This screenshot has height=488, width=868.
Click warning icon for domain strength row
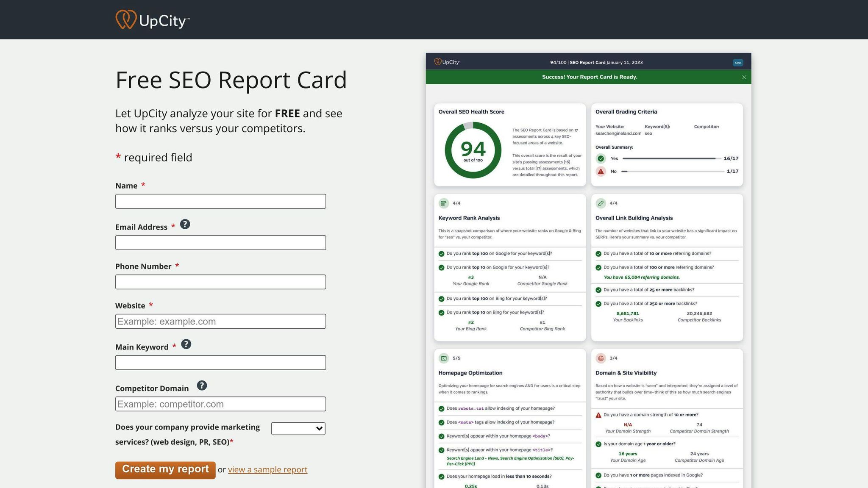[x=598, y=415]
